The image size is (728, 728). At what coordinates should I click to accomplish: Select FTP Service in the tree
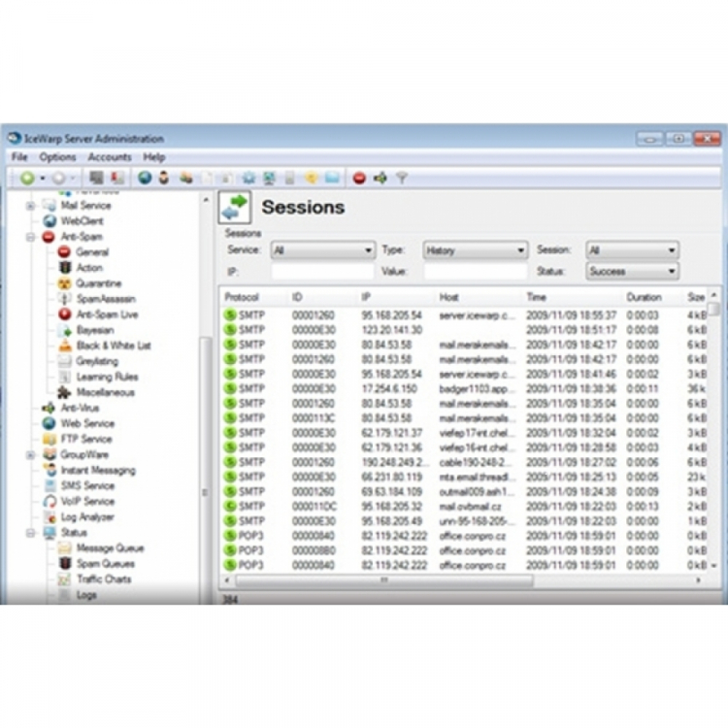click(x=86, y=439)
